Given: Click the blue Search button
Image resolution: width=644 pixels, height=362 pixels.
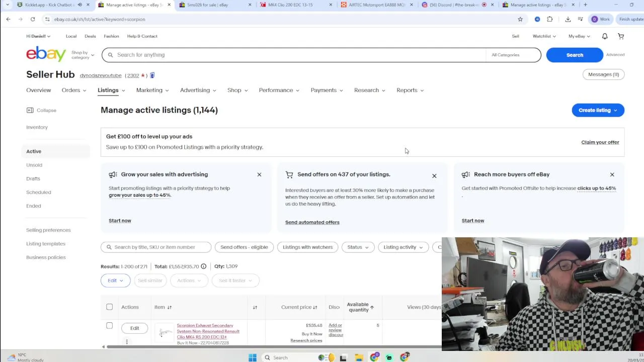Looking at the screenshot, I should tap(575, 55).
